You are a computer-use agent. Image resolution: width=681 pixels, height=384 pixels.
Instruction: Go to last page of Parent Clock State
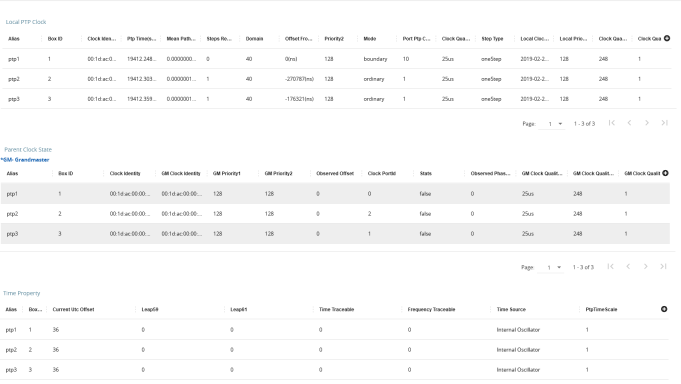tap(663, 266)
